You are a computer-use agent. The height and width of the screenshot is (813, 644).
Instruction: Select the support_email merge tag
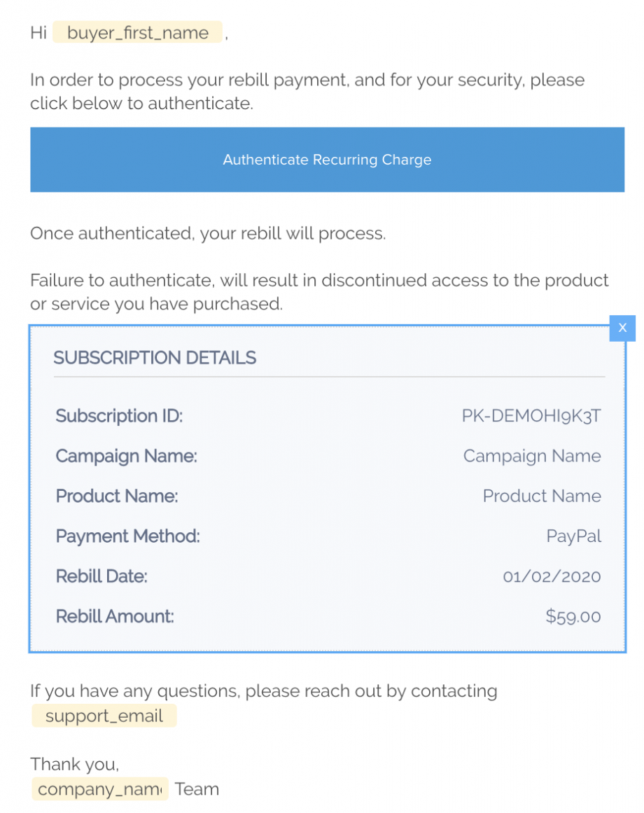(x=104, y=716)
